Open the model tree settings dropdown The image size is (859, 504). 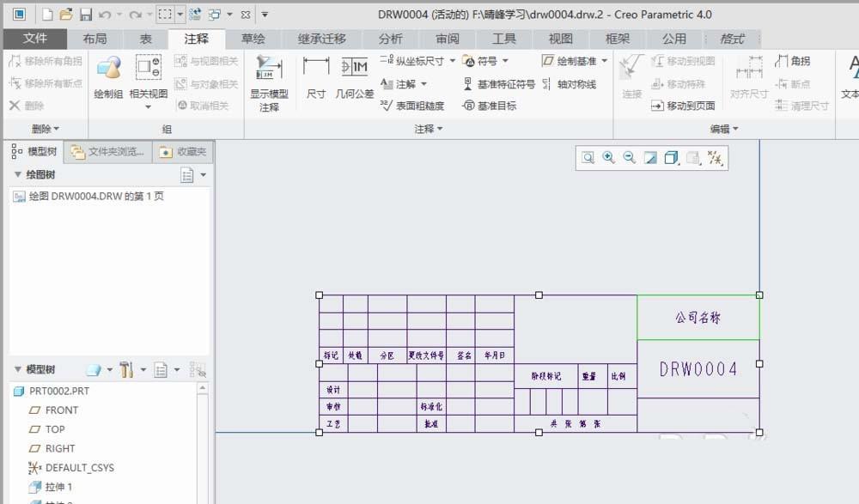click(x=163, y=369)
